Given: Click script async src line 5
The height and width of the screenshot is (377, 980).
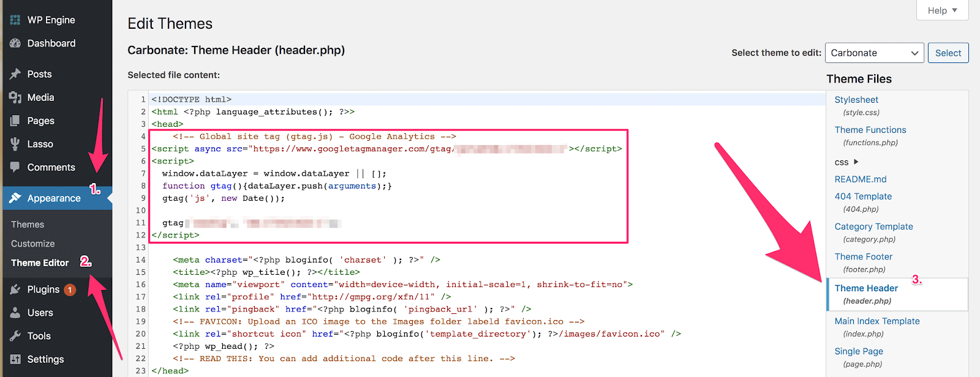Looking at the screenshot, I should click(x=386, y=149).
